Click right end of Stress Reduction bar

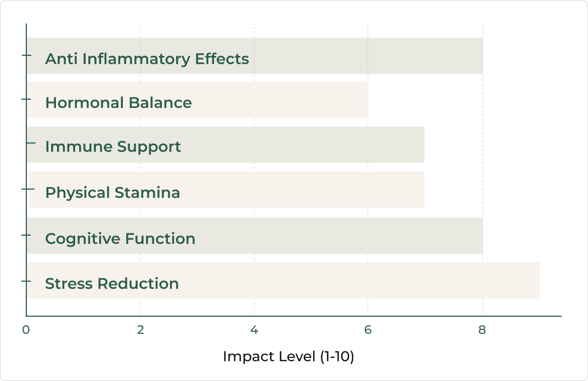point(538,281)
